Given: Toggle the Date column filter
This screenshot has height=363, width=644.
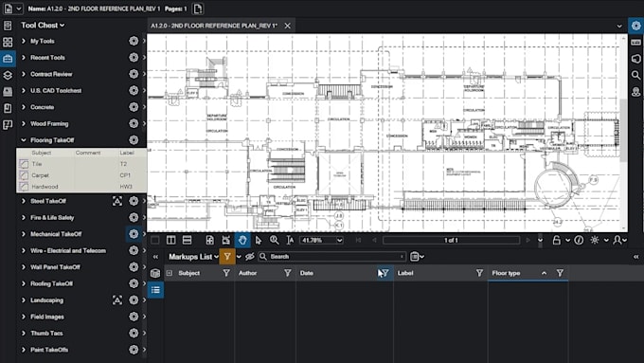Looking at the screenshot, I should coord(385,273).
